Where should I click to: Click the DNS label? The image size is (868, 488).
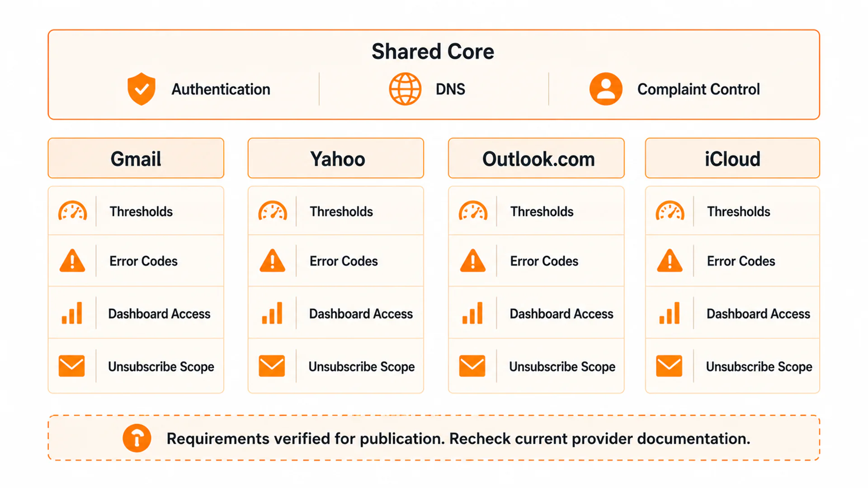click(450, 89)
